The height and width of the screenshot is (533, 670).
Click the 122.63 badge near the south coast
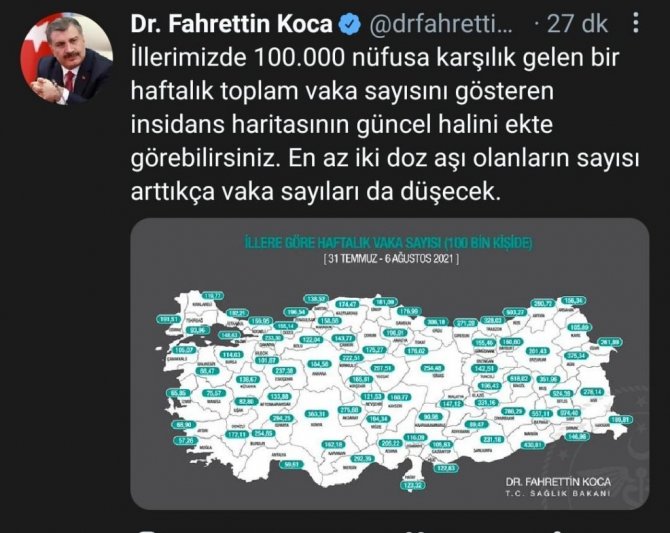pos(446,468)
